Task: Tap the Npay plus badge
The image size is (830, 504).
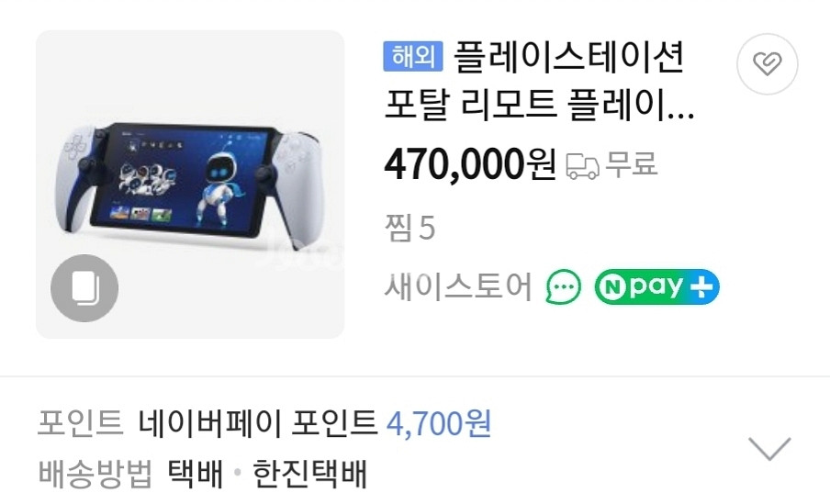Action: coord(656,287)
